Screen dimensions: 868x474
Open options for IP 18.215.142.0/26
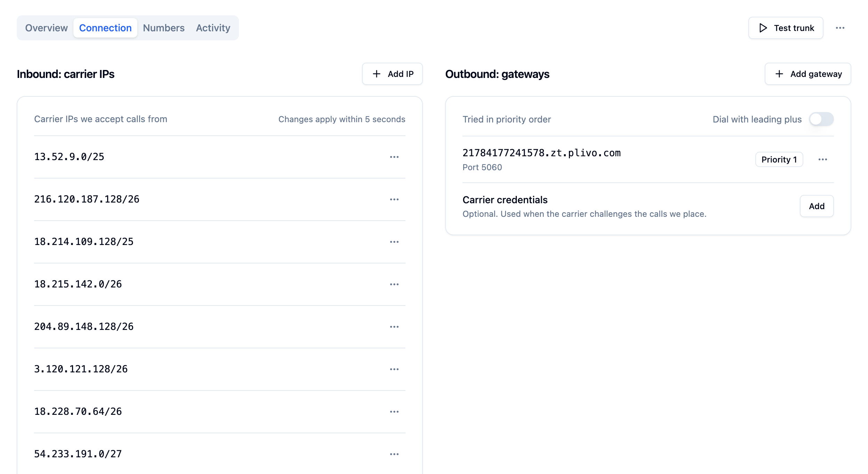coord(394,284)
